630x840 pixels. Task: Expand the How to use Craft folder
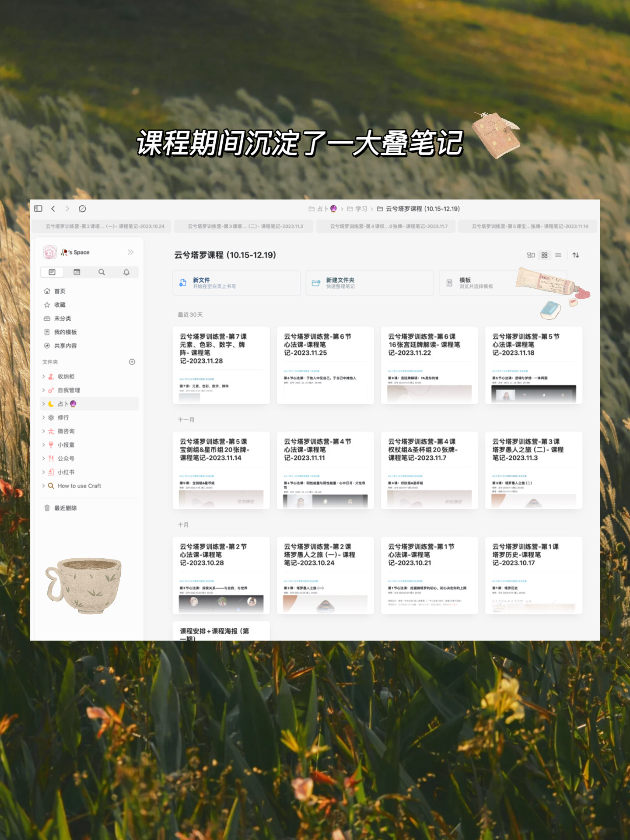coord(44,486)
